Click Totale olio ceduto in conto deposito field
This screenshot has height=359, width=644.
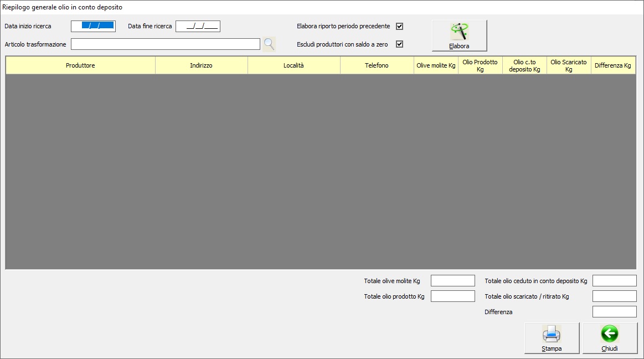pos(615,280)
